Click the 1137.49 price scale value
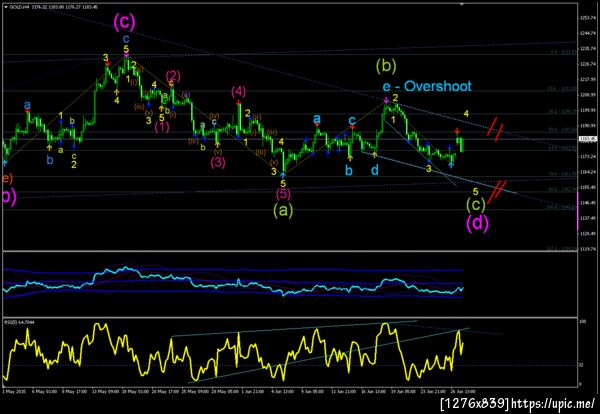 click(x=587, y=218)
